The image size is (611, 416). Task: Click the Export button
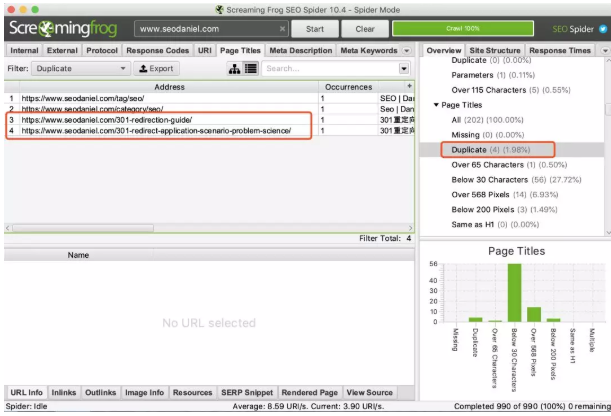(x=157, y=69)
